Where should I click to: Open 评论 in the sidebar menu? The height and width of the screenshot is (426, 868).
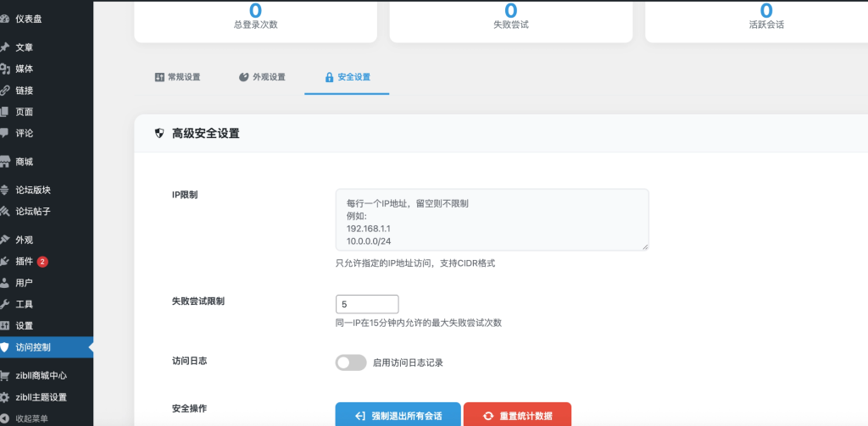[x=47, y=133]
